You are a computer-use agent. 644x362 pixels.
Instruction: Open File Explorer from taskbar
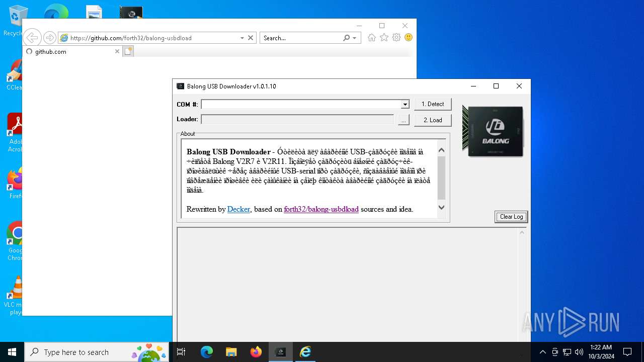pyautogui.click(x=231, y=352)
